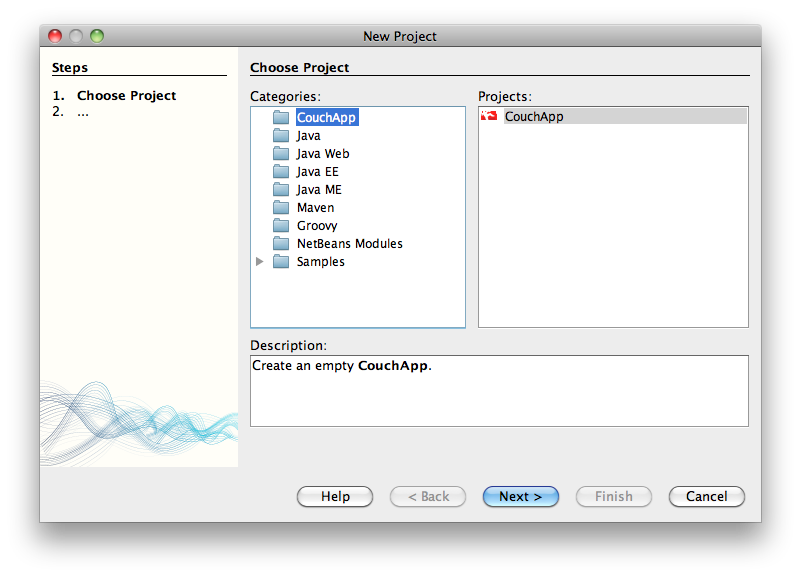Screen dimensions: 801x577
Task: Cancel the New Project dialog
Action: coord(706,496)
